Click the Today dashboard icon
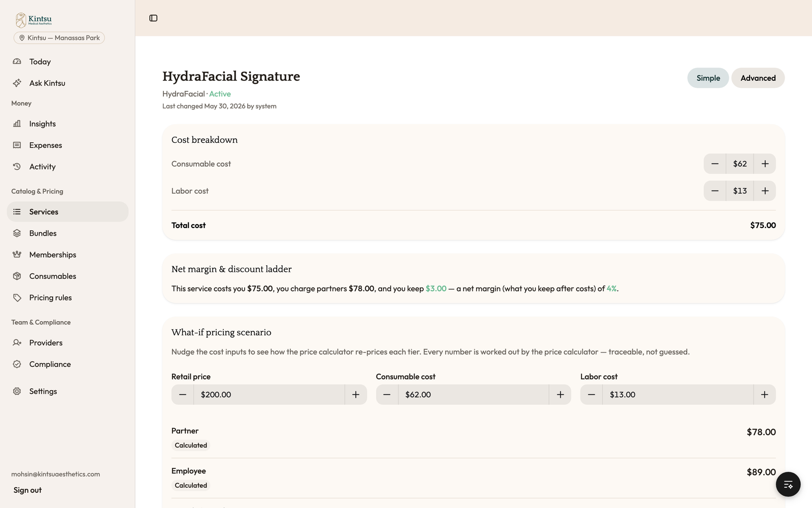 17,61
